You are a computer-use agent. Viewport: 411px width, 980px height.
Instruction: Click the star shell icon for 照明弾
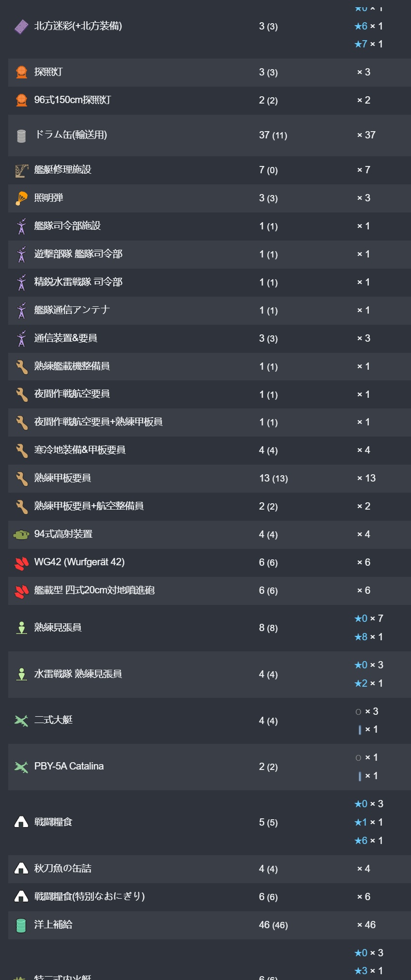click(21, 198)
